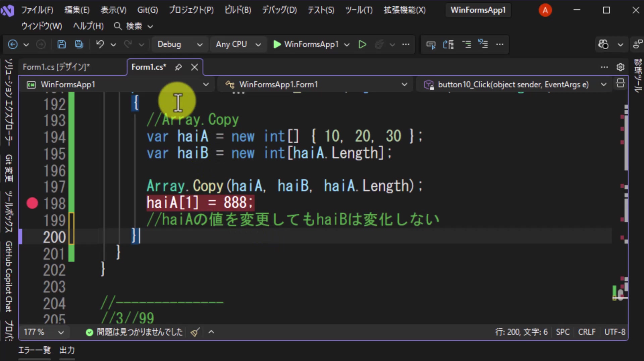Open the Debug configuration dropdown
644x361 pixels.
coord(180,44)
